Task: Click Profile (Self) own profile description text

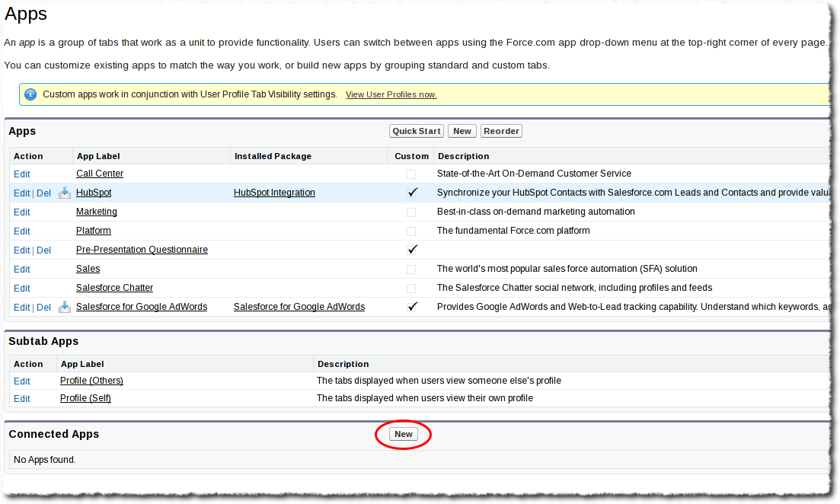Action: click(x=425, y=398)
